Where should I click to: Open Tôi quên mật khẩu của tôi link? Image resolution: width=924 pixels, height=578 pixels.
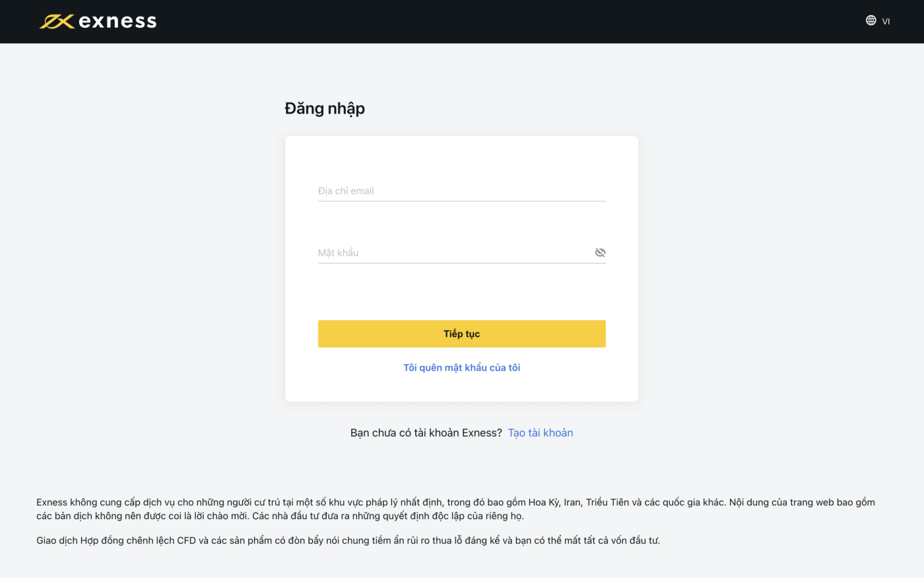tap(461, 367)
